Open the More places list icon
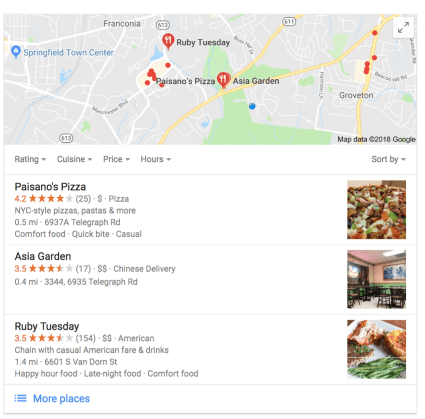Viewport: 425px width, 419px height. (x=20, y=398)
